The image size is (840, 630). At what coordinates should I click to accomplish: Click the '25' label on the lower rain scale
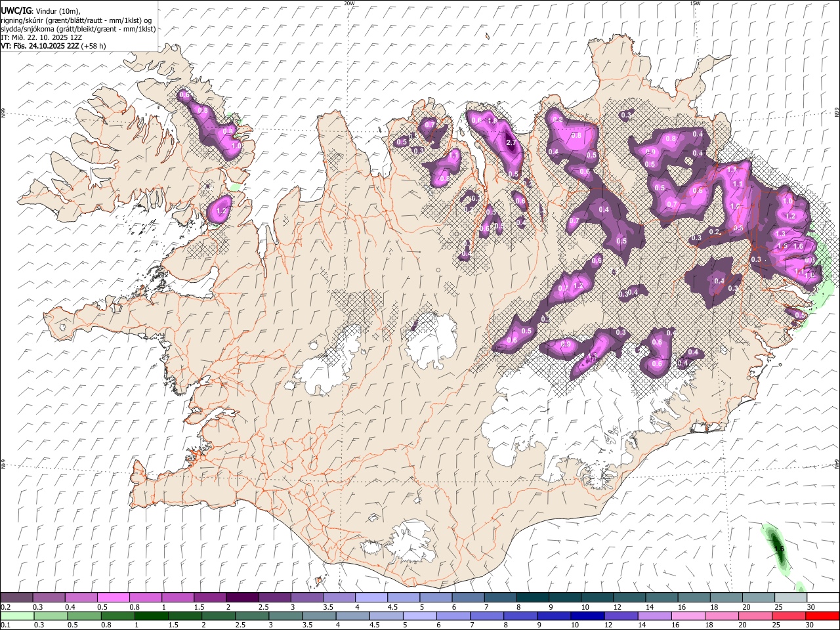776,625
